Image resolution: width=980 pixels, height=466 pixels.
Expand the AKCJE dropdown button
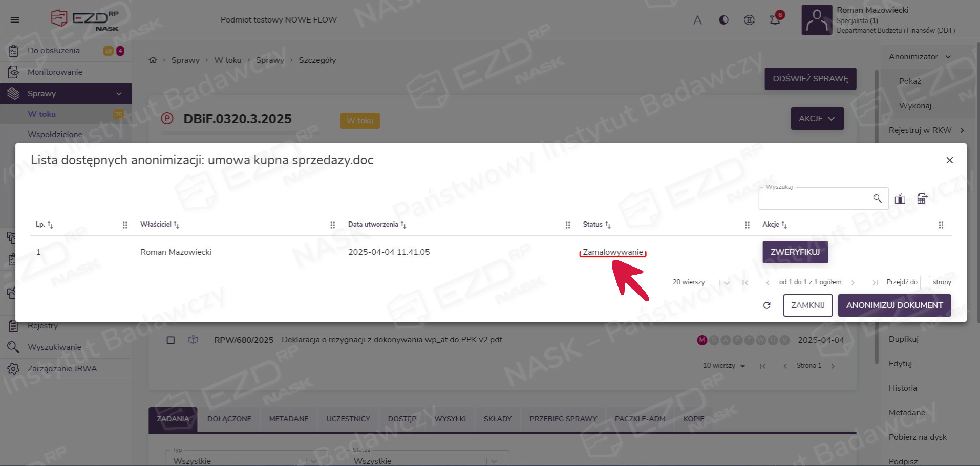click(817, 119)
